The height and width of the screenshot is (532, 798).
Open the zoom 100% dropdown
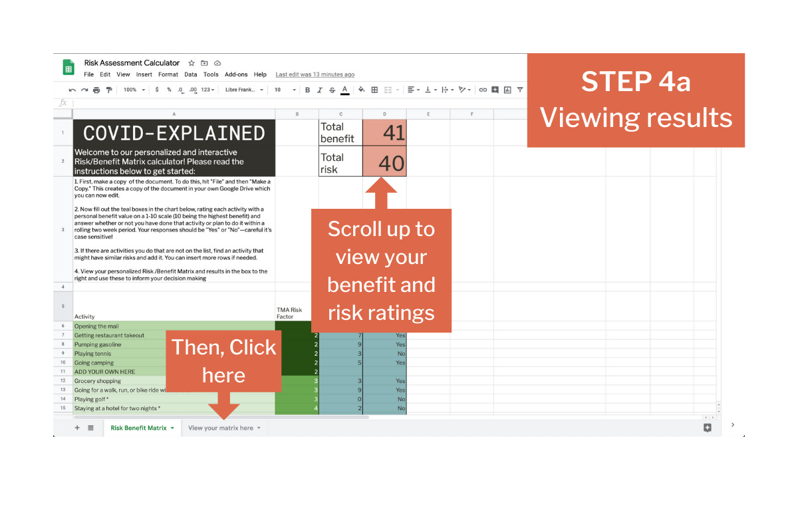(x=134, y=90)
